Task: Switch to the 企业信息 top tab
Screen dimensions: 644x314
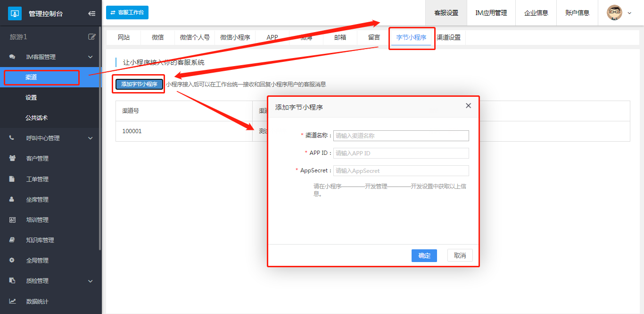Action: [x=536, y=13]
